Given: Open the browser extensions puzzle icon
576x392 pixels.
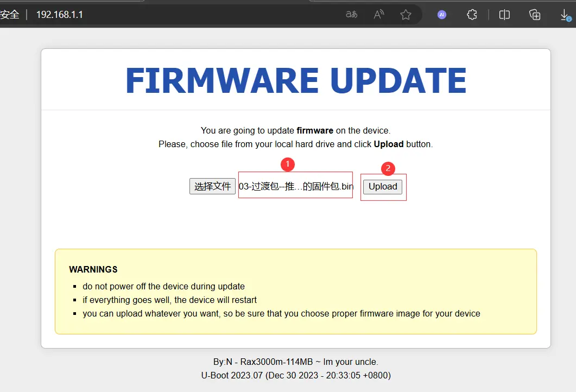Looking at the screenshot, I should (x=472, y=15).
